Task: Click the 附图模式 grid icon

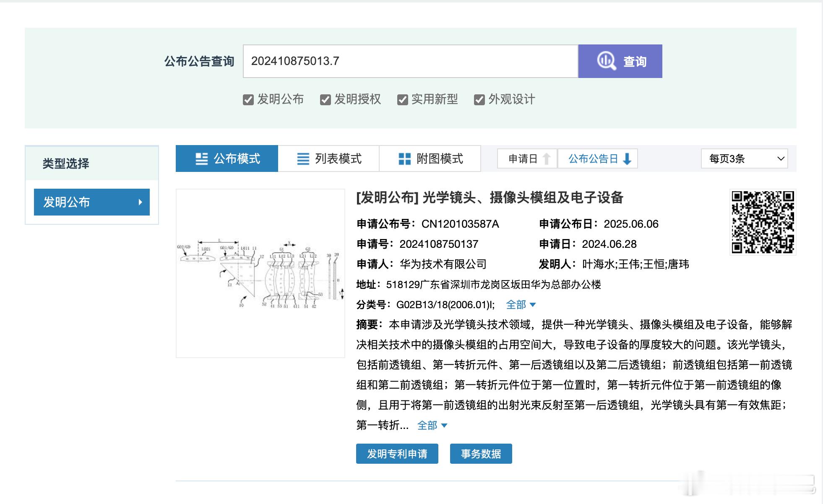Action: [x=404, y=158]
